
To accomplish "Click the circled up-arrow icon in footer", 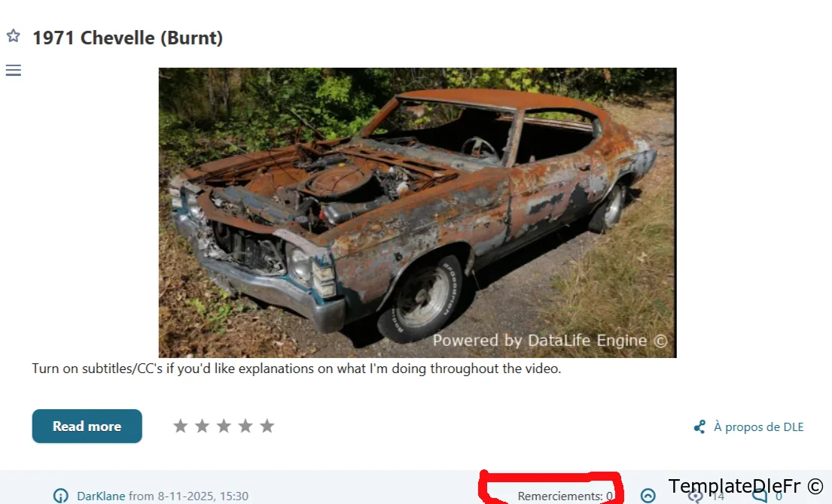I will coord(648,496).
